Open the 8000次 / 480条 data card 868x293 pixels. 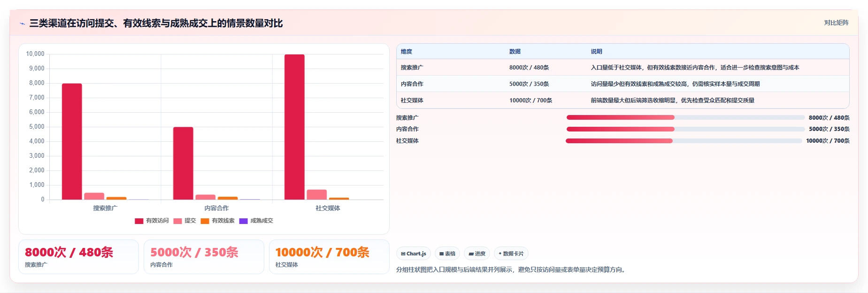78,257
